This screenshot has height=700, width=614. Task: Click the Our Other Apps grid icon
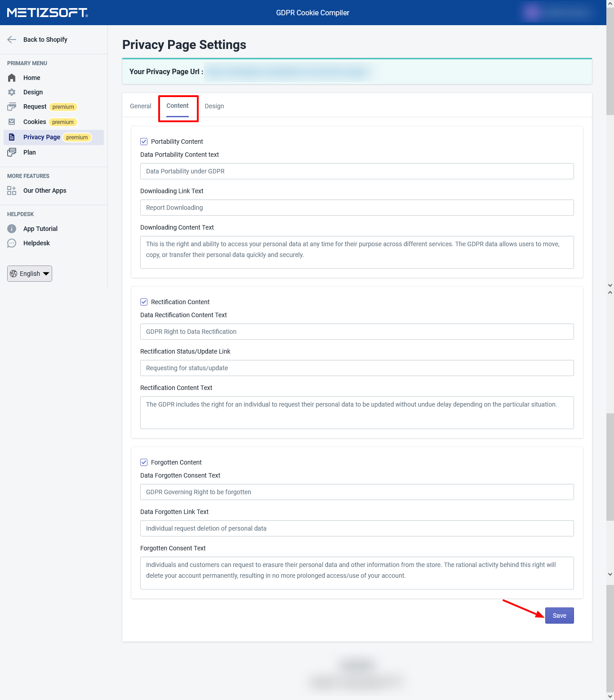click(12, 191)
